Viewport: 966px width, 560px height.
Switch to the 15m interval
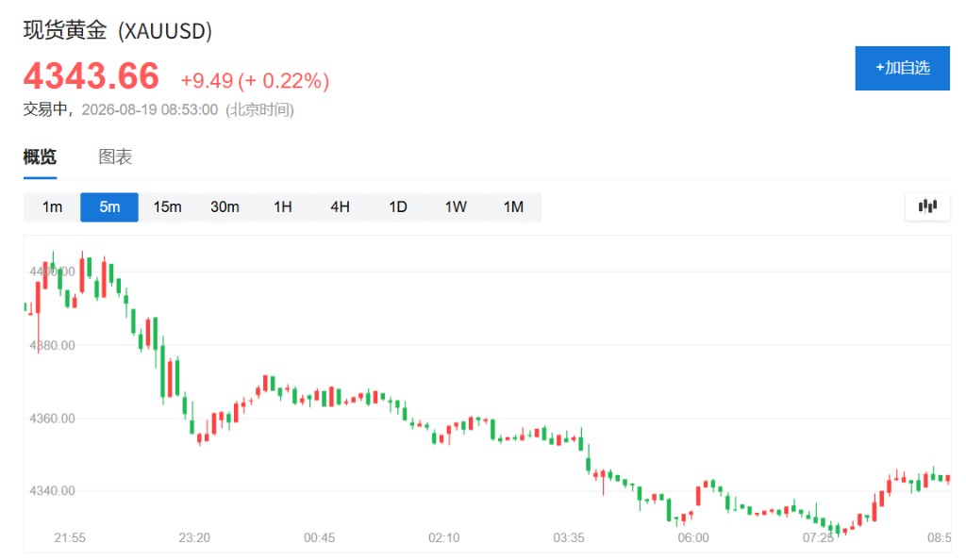pos(167,206)
